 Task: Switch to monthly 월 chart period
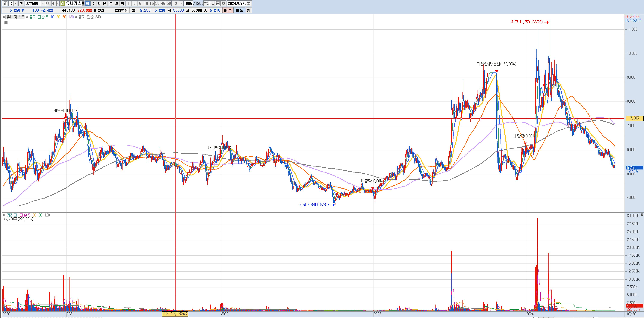[x=99, y=3]
